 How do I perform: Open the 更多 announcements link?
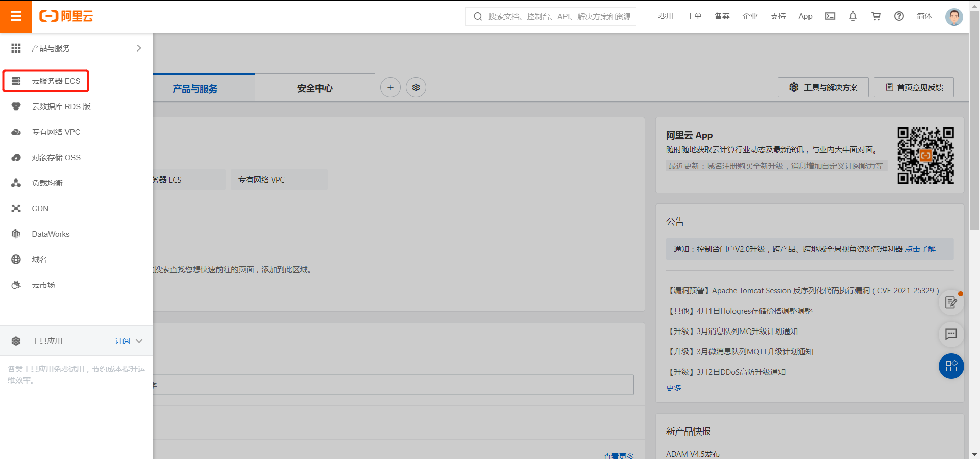[674, 388]
